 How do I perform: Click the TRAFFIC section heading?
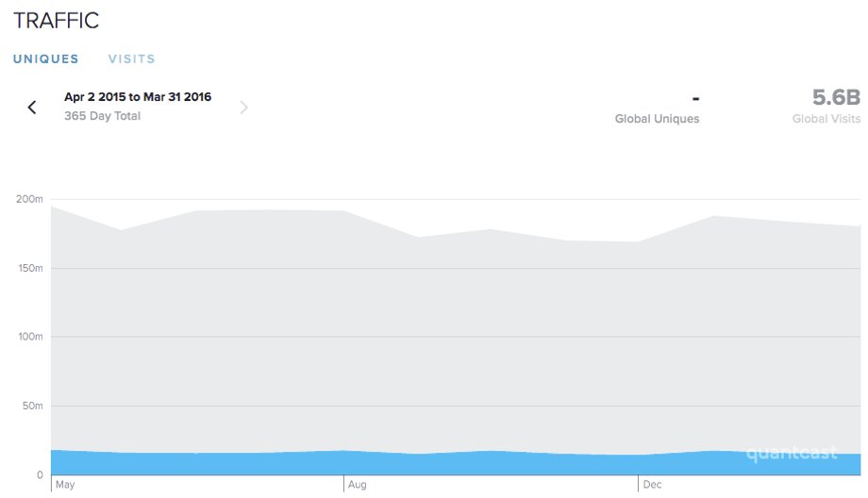click(56, 21)
